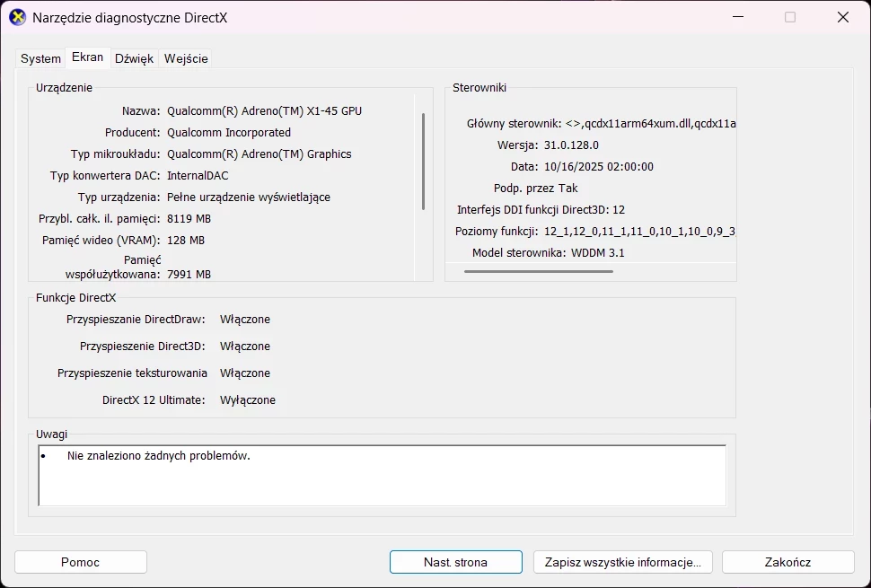Click the Zakończ button
Image resolution: width=871 pixels, height=588 pixels.
click(x=787, y=561)
